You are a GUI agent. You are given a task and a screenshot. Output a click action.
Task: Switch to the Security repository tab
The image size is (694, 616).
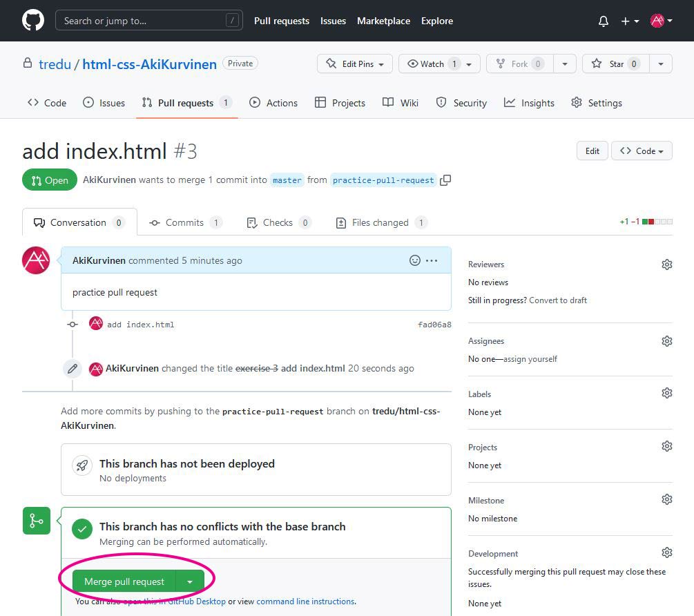pos(462,103)
